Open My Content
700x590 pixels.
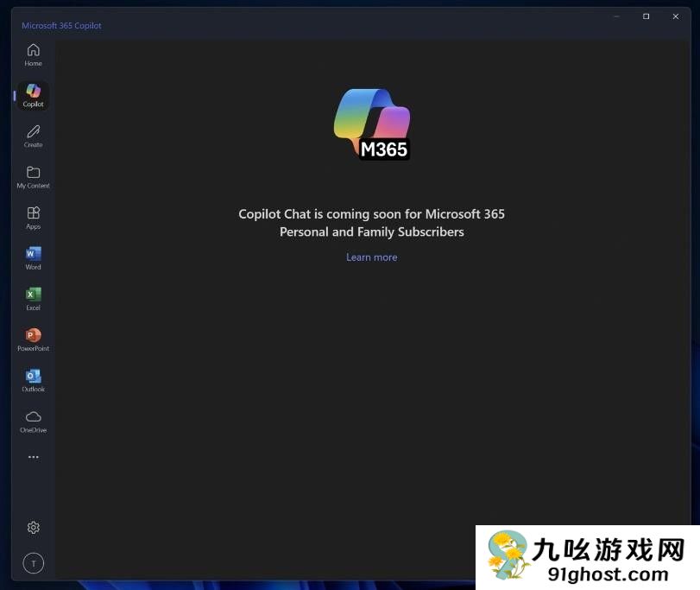33,177
